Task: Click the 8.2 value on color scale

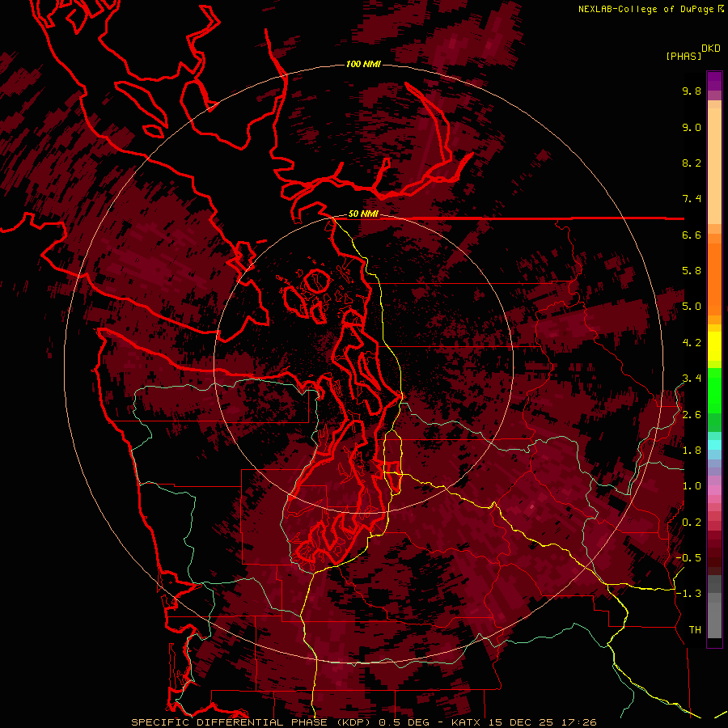Action: coord(692,163)
